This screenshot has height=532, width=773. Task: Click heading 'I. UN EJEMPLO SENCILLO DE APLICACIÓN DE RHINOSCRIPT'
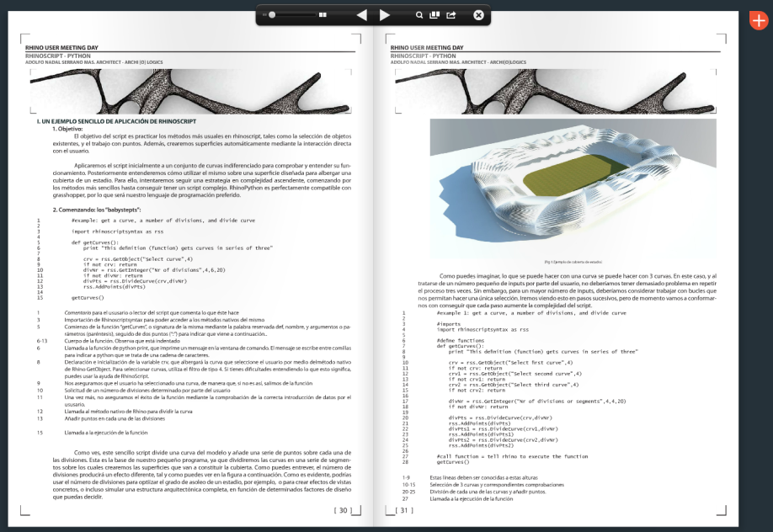(116, 121)
